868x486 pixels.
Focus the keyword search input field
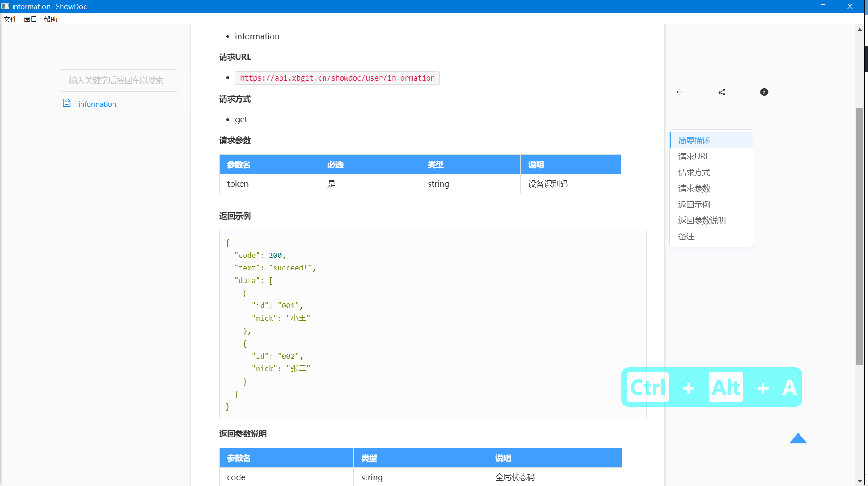click(119, 81)
